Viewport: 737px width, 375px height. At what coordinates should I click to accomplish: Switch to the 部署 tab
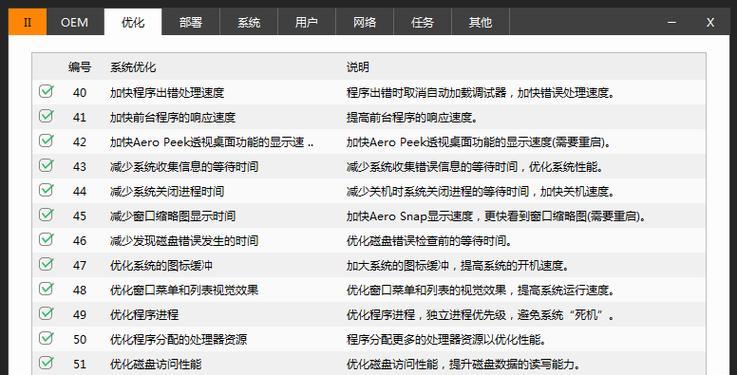click(190, 22)
